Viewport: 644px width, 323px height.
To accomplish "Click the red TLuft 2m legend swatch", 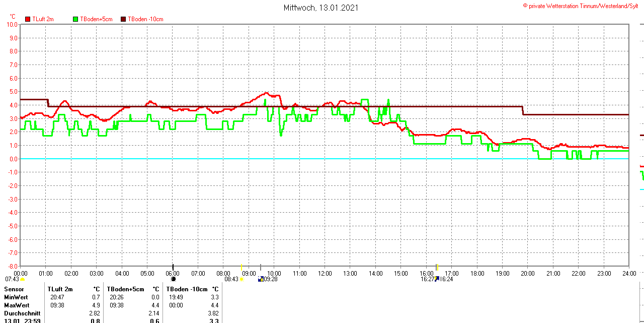I will (x=28, y=19).
